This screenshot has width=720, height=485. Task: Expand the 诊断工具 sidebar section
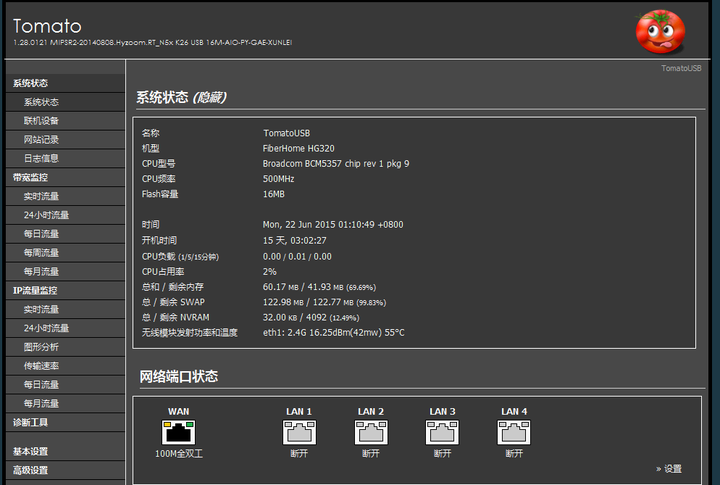pyautogui.click(x=65, y=422)
